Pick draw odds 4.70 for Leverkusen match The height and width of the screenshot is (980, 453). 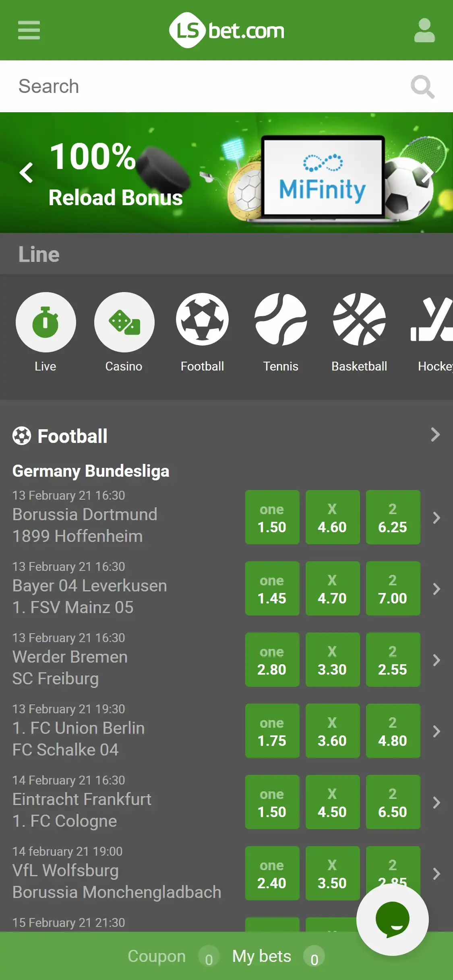(x=333, y=589)
